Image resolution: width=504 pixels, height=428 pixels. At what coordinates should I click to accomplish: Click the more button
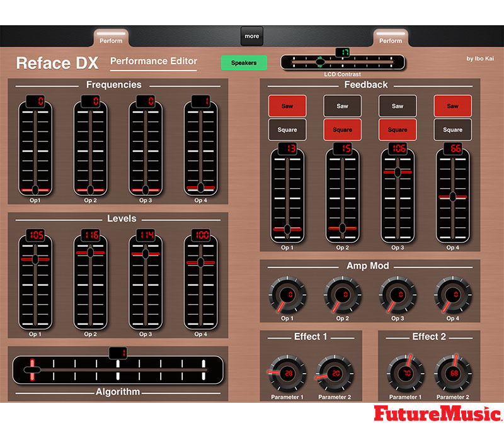pyautogui.click(x=251, y=37)
